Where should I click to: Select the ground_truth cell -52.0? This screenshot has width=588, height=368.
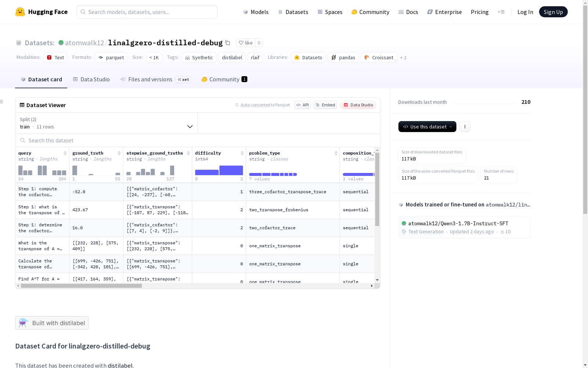[96, 192]
